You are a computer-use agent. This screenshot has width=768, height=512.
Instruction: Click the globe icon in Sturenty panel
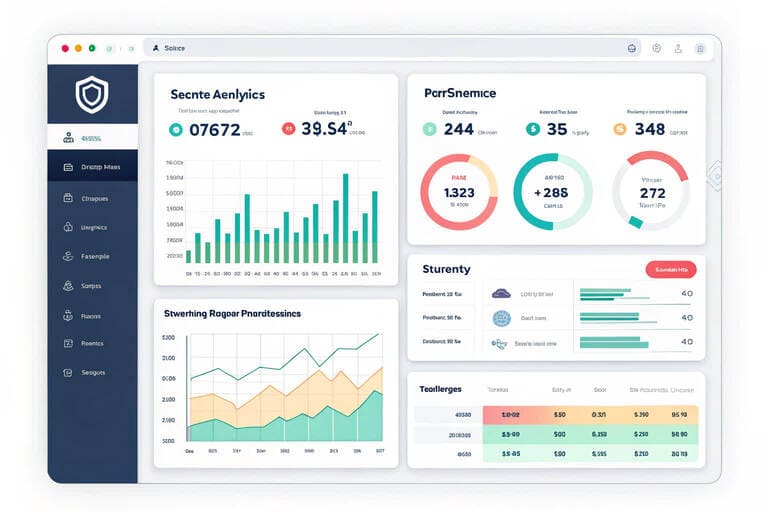[501, 318]
